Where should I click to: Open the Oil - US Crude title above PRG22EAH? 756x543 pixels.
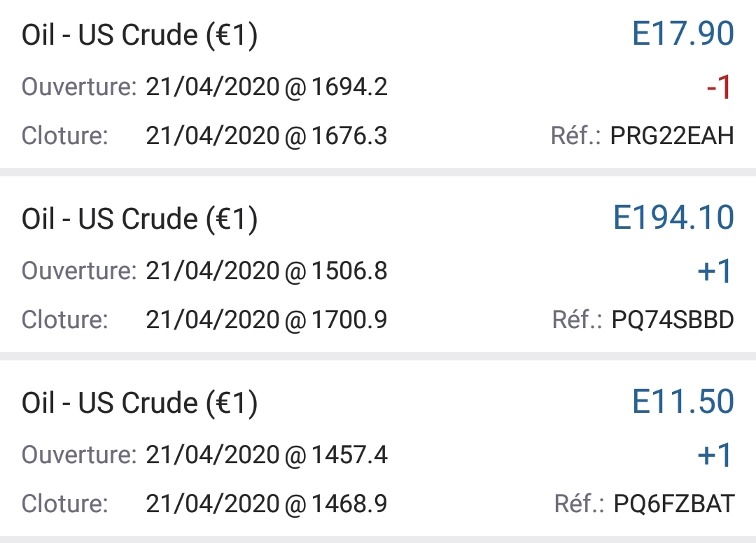[x=140, y=36]
